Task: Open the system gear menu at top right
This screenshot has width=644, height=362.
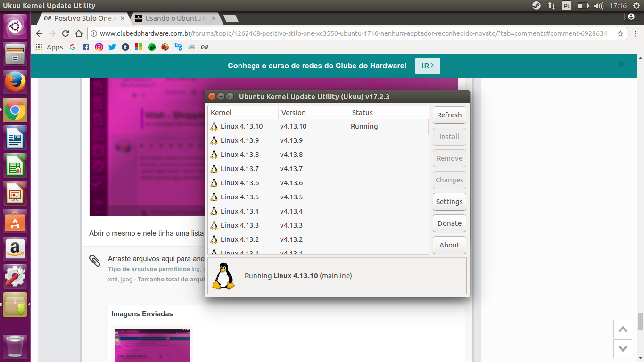Action: coord(636,6)
